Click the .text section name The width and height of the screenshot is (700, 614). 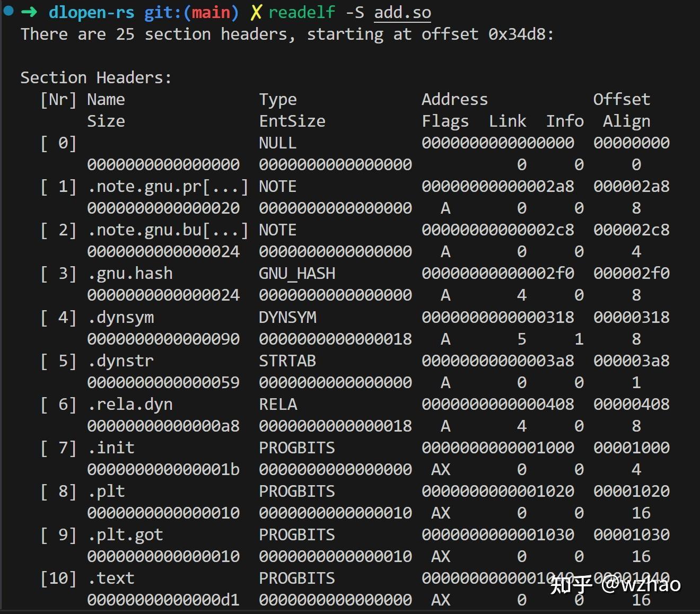click(x=111, y=578)
